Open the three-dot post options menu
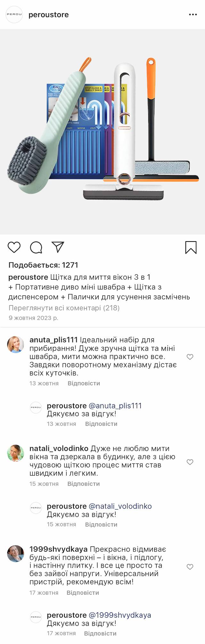The image size is (205, 644). [x=193, y=15]
